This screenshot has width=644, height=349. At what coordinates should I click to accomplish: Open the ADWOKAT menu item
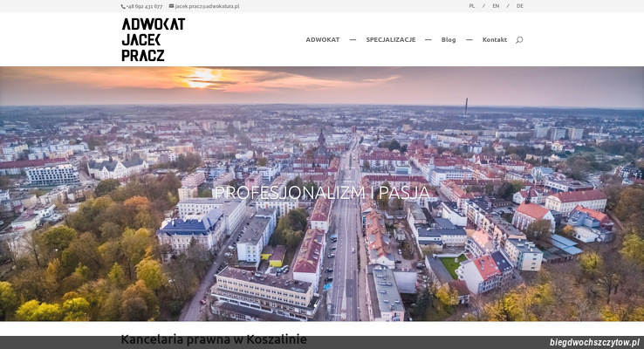[322, 40]
